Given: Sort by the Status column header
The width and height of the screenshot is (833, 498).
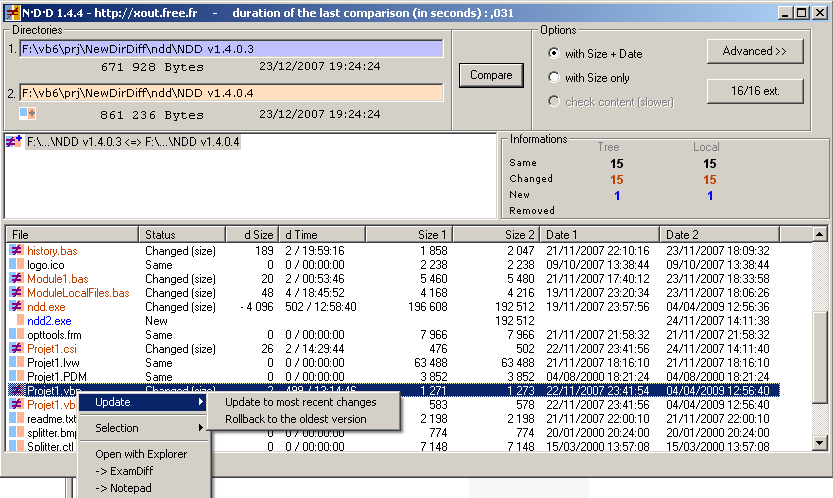Looking at the screenshot, I should click(182, 234).
